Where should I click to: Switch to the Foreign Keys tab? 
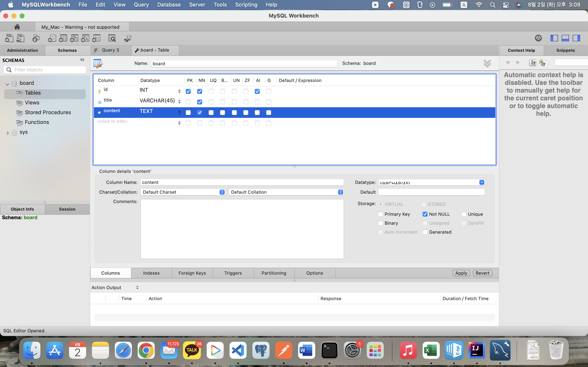coord(192,273)
